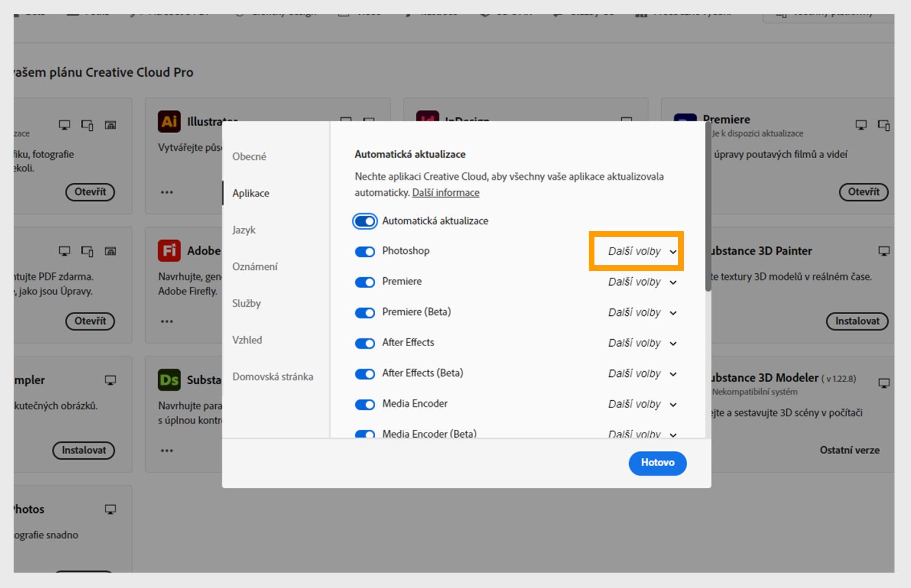Open Další volby for After Effects (Beta)
Screen dimensions: 911x588
[642, 373]
